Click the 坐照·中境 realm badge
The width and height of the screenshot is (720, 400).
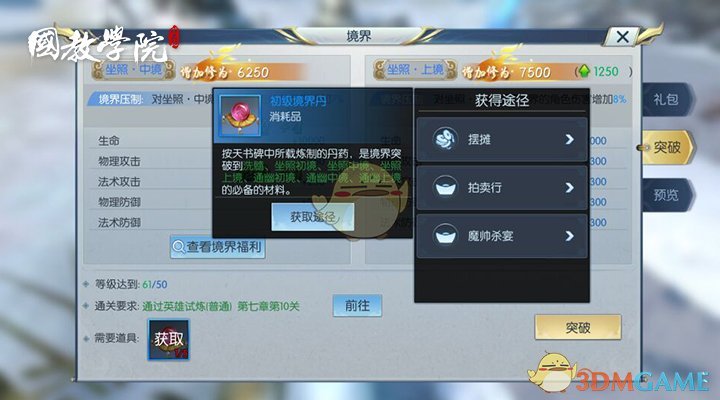pyautogui.click(x=133, y=70)
